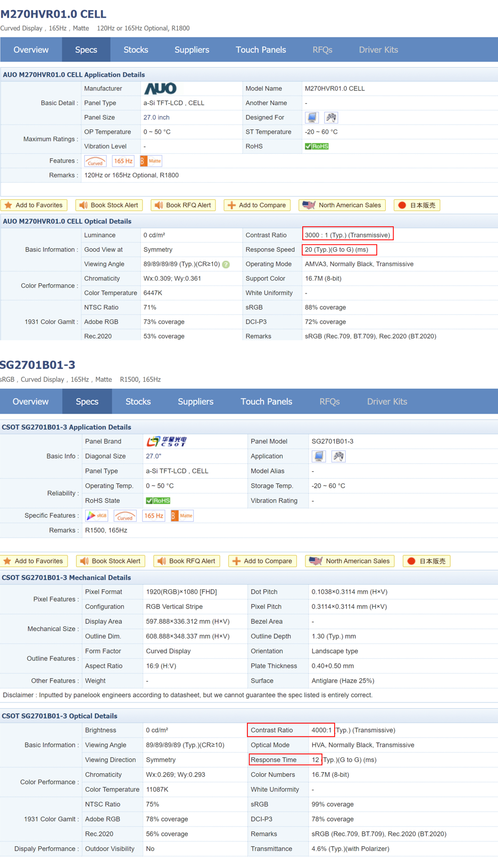498x868 pixels.
Task: Click the sRGB badge in Specific Features
Action: pos(97,515)
